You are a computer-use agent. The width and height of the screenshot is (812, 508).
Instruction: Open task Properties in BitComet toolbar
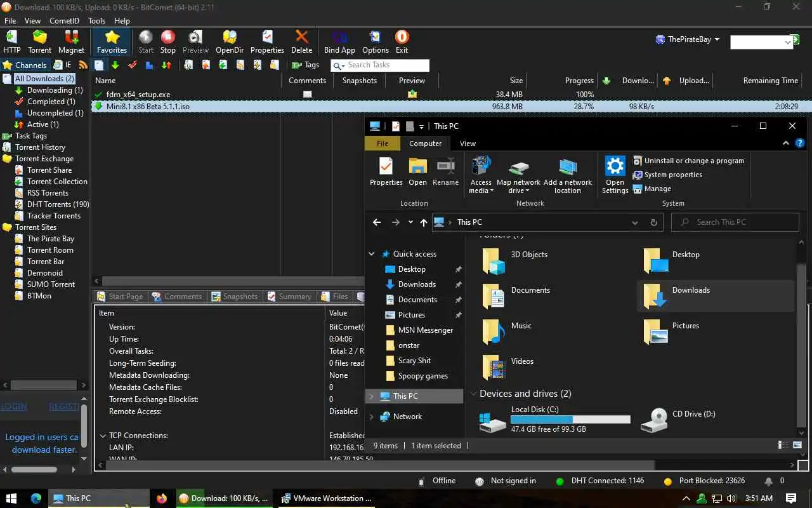267,42
